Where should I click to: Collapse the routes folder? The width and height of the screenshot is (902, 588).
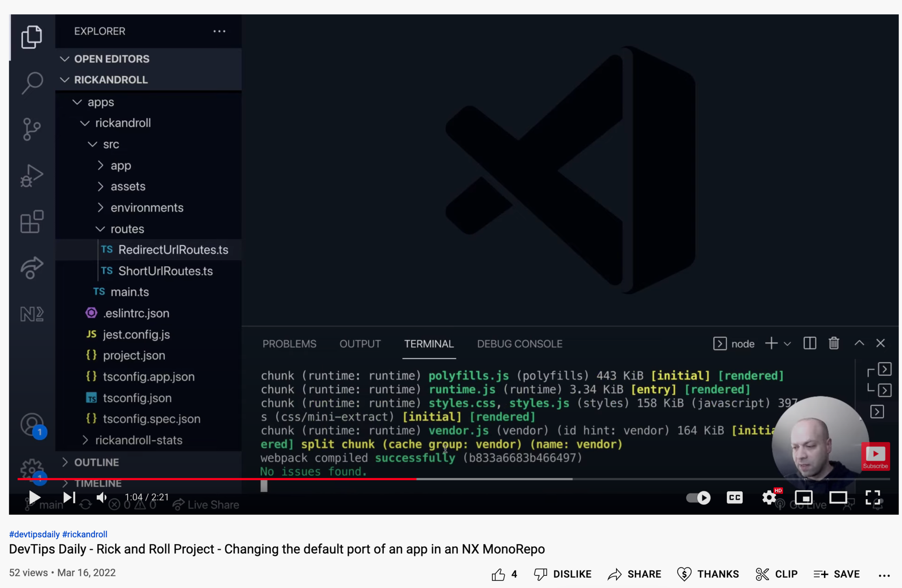[x=127, y=229]
